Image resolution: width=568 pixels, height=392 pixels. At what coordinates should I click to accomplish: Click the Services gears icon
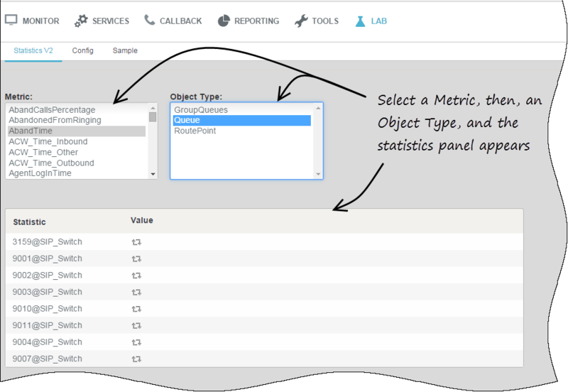click(x=81, y=21)
